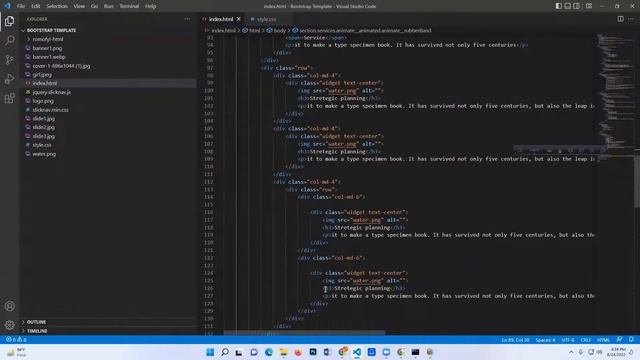Click the errors and warnings status indicator
The image size is (640, 360).
pyautogui.click(x=16, y=340)
